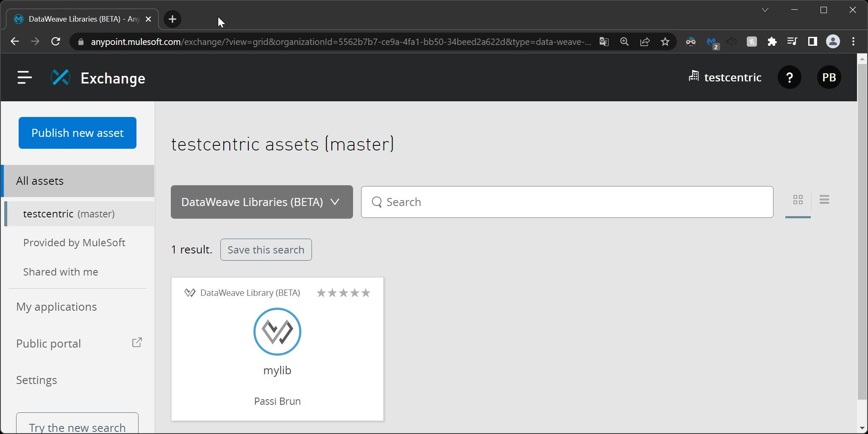The image size is (868, 434).
Task: Open Provided by MuleSoft section
Action: tap(74, 243)
